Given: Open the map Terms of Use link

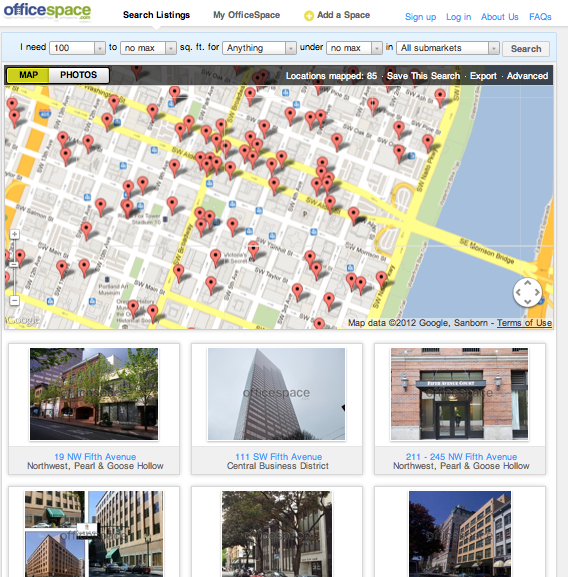Looking at the screenshot, I should [524, 323].
